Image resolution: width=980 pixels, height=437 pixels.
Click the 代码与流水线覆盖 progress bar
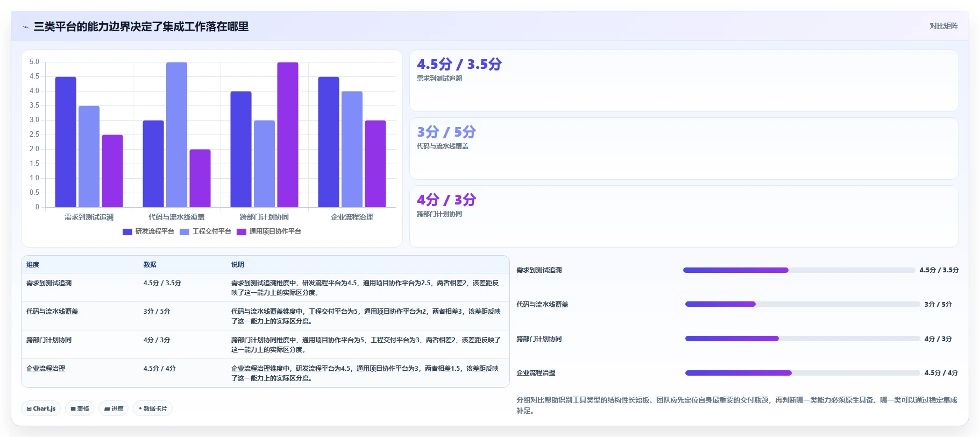(803, 304)
